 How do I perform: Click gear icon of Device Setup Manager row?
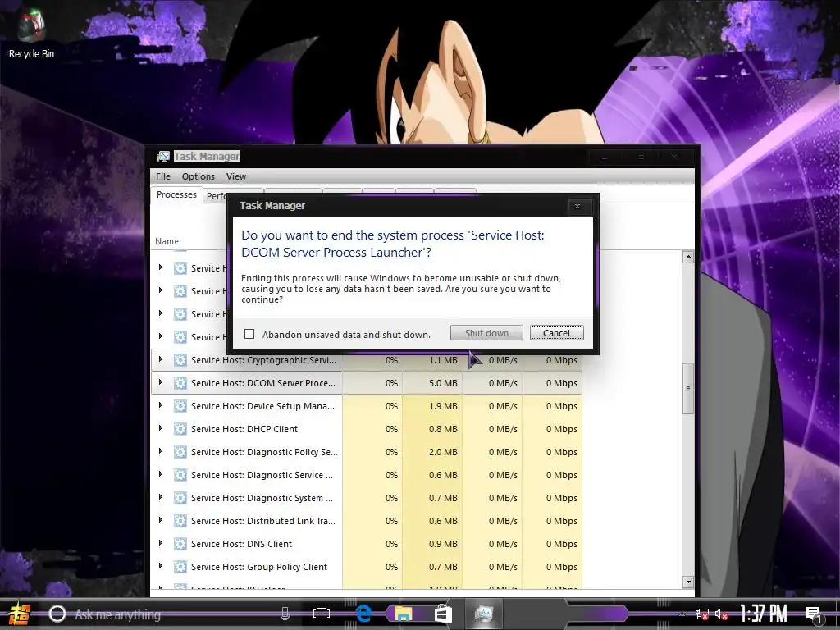(180, 406)
